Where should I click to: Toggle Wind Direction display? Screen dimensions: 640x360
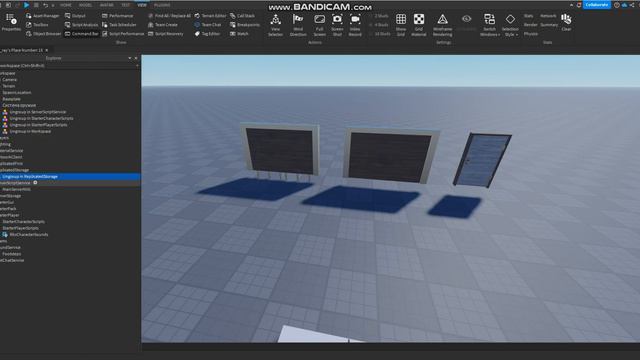pos(298,25)
